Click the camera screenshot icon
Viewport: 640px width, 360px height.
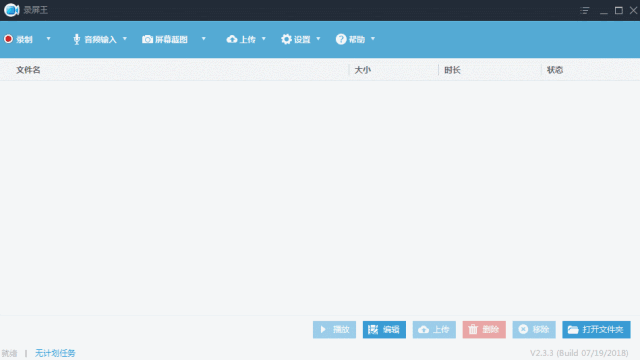(147, 39)
